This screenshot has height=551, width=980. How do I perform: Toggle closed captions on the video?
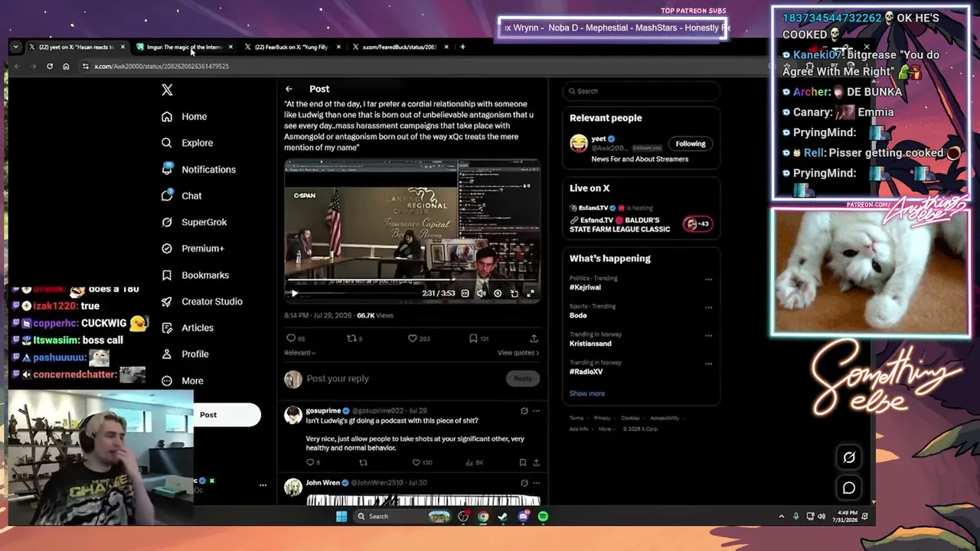465,293
